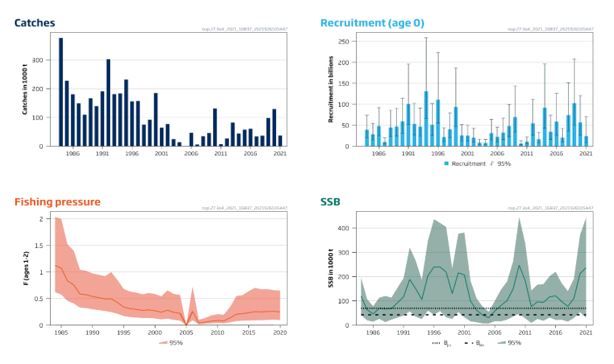Click the source caption above SSB chart
This screenshot has height=364, width=614.
click(550, 208)
